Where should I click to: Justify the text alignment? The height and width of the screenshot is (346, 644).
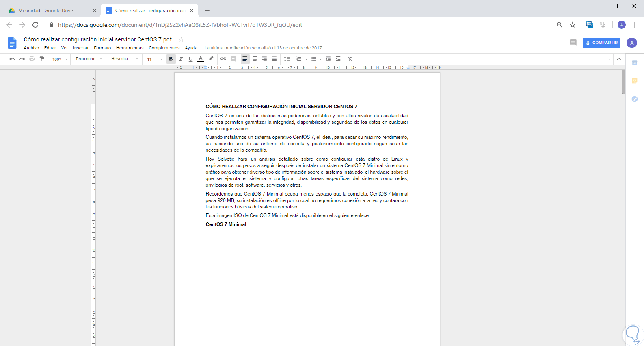click(x=274, y=59)
